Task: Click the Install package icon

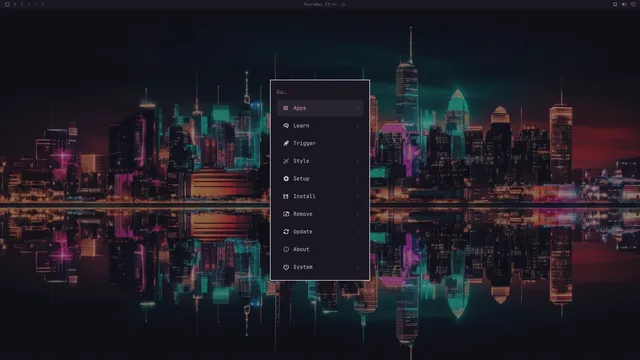Action: click(286, 196)
